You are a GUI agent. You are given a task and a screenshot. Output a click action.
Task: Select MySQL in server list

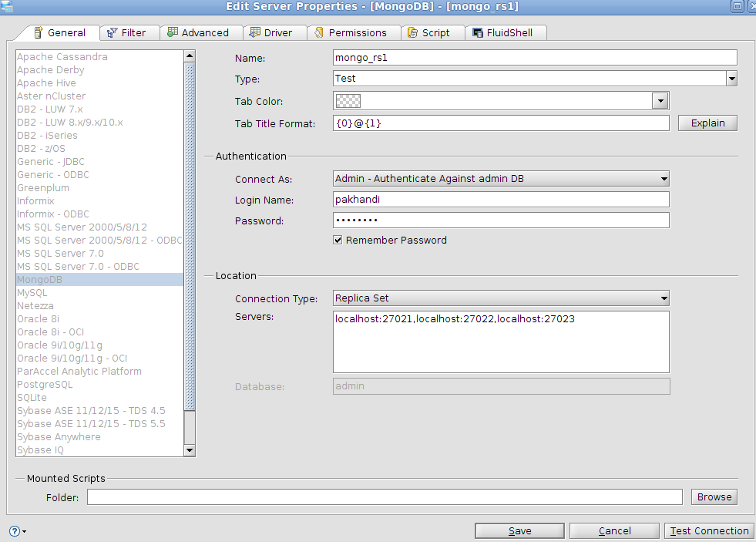[100, 293]
